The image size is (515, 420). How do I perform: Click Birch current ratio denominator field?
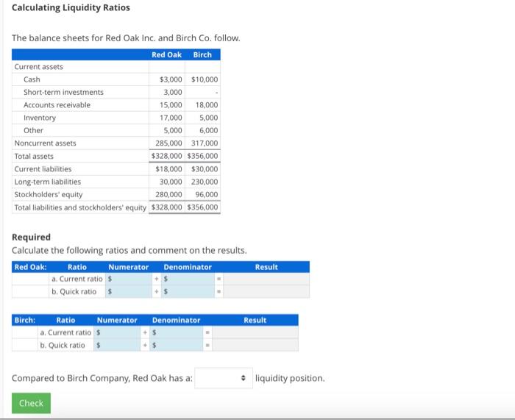click(177, 332)
